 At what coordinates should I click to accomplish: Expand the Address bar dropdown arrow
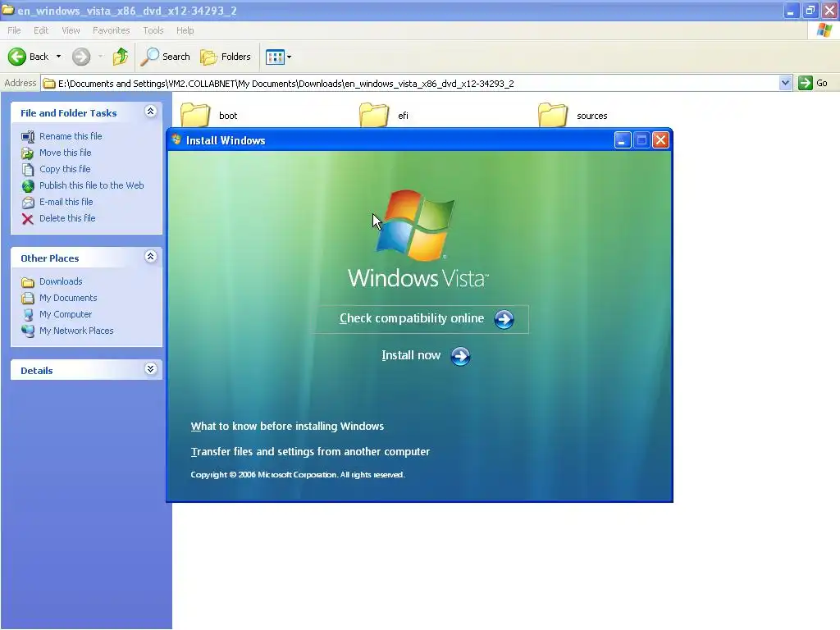click(x=785, y=83)
